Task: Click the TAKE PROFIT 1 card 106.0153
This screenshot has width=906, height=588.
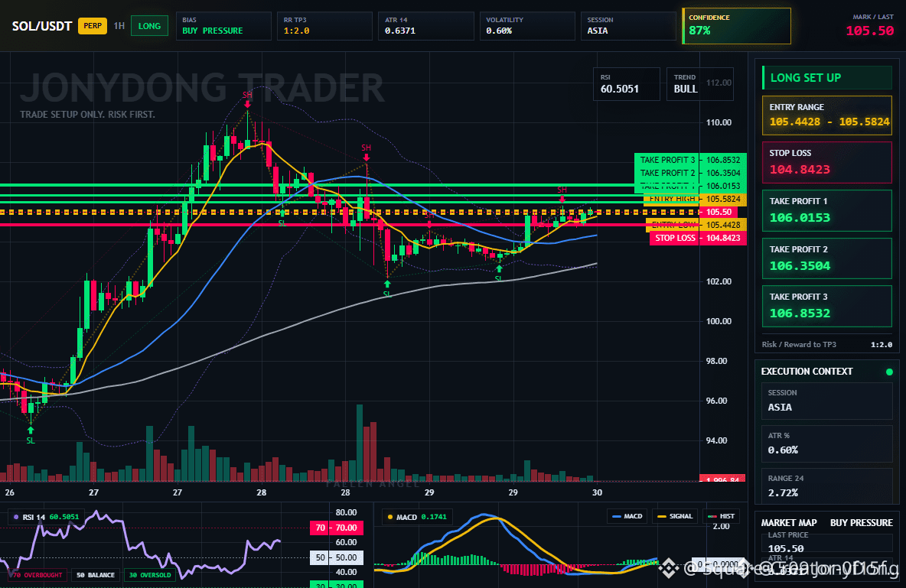Action: tap(827, 211)
